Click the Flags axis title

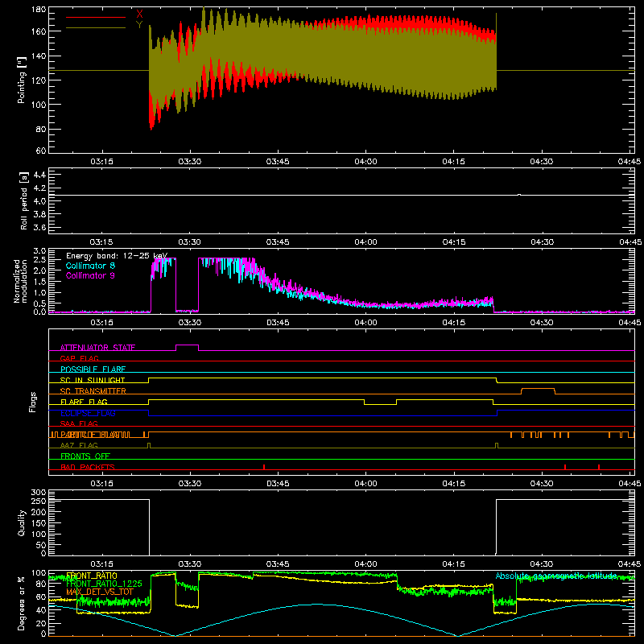pyautogui.click(x=32, y=402)
